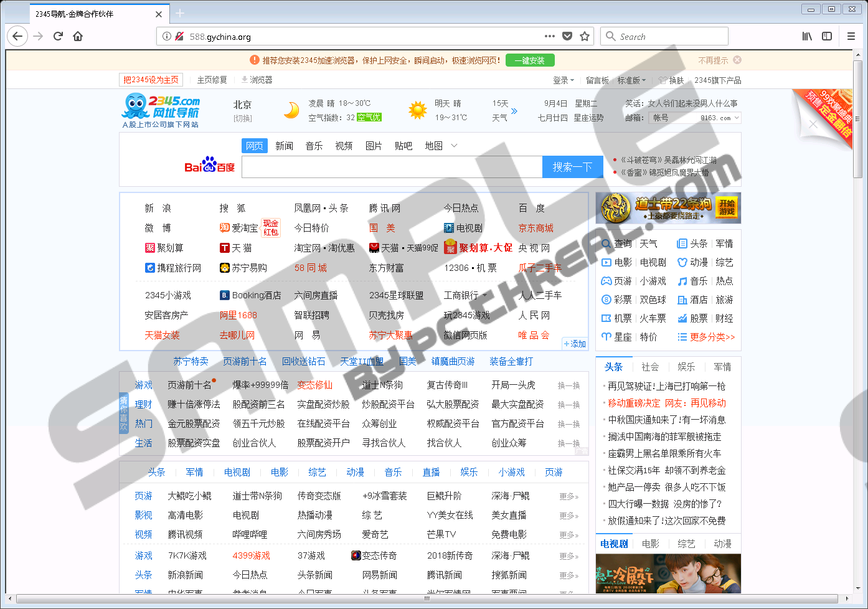The height and width of the screenshot is (609, 868).
Task: Click the Pocket save icon
Action: pos(567,36)
